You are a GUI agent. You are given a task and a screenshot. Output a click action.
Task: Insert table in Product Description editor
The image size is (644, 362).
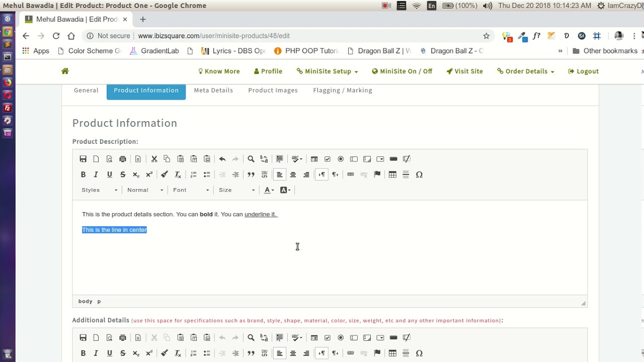[392, 174]
